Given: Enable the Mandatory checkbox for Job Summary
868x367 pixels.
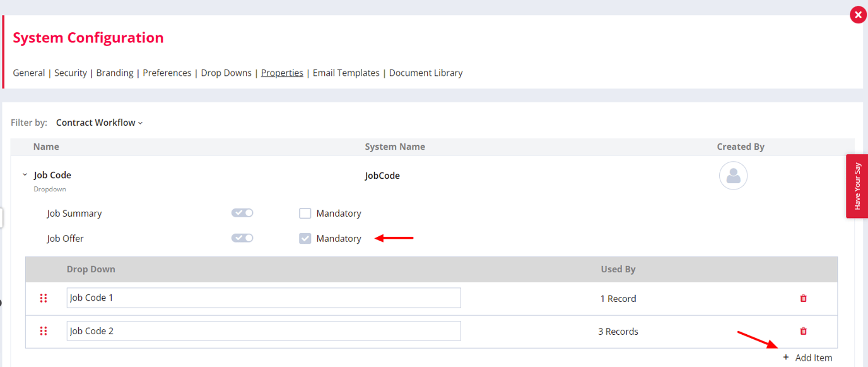Looking at the screenshot, I should pos(305,213).
